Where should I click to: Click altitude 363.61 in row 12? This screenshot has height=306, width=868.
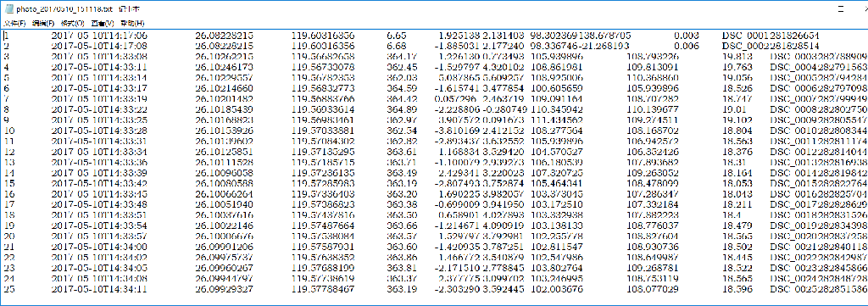[x=403, y=153]
